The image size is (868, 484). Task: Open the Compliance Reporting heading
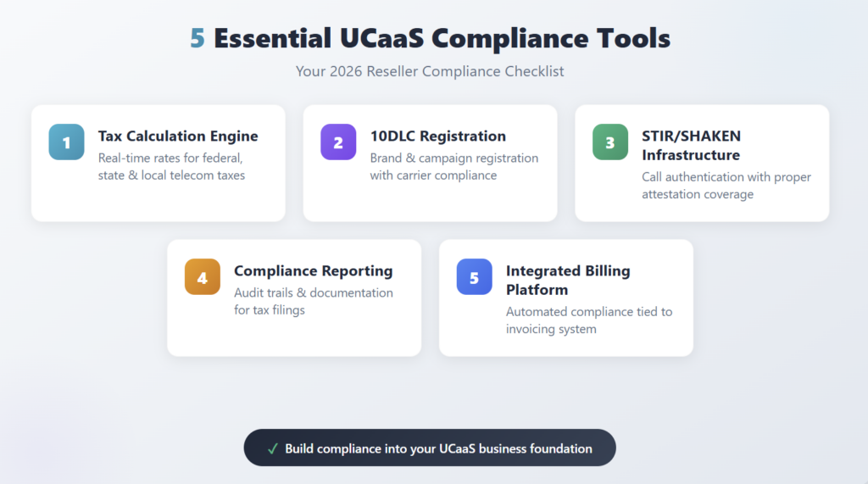click(313, 271)
